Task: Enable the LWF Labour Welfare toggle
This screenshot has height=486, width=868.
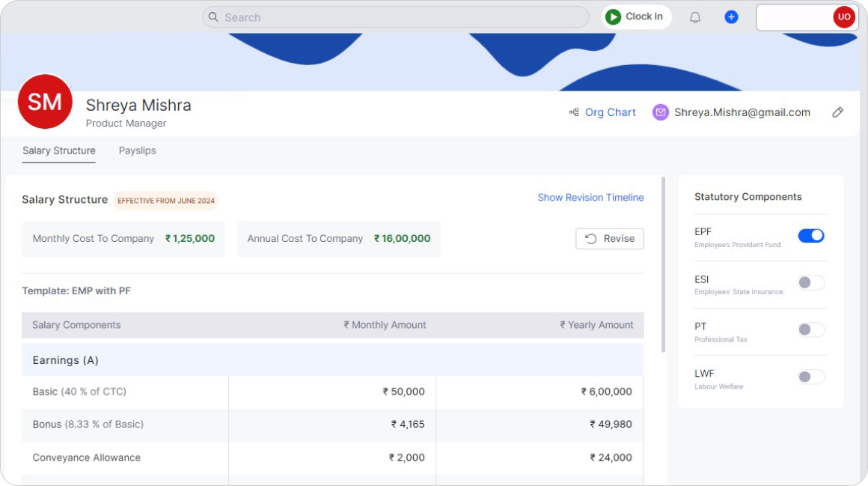Action: (811, 377)
